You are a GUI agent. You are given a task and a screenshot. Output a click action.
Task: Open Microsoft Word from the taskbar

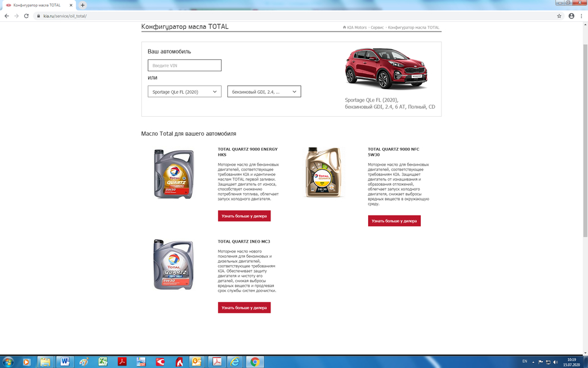[64, 362]
